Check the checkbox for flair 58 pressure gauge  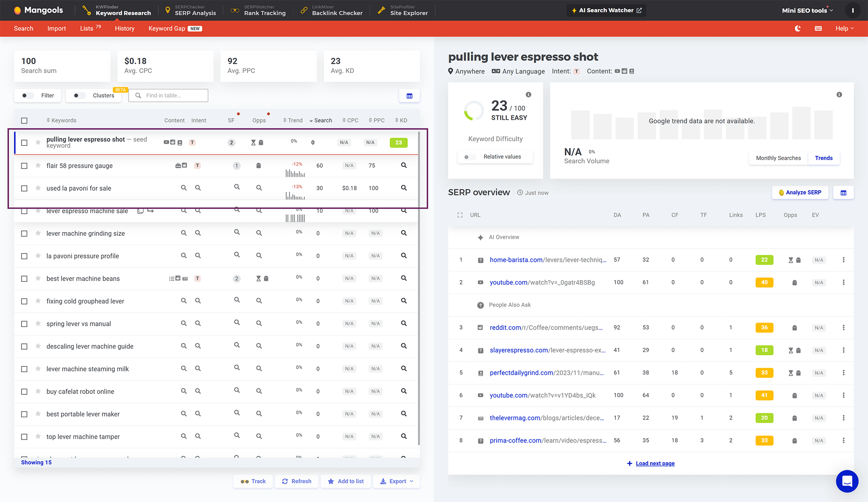pos(24,165)
